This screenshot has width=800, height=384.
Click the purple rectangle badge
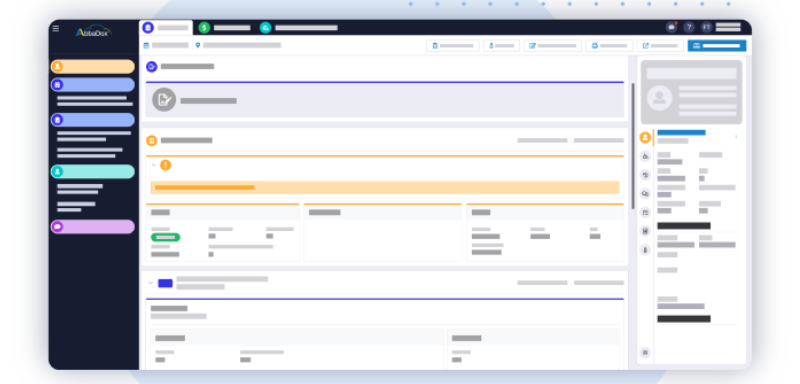click(165, 283)
